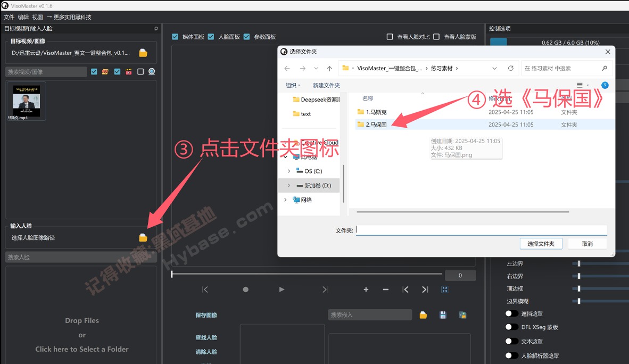Start recording with the round record button
This screenshot has width=629, height=364.
tap(245, 289)
